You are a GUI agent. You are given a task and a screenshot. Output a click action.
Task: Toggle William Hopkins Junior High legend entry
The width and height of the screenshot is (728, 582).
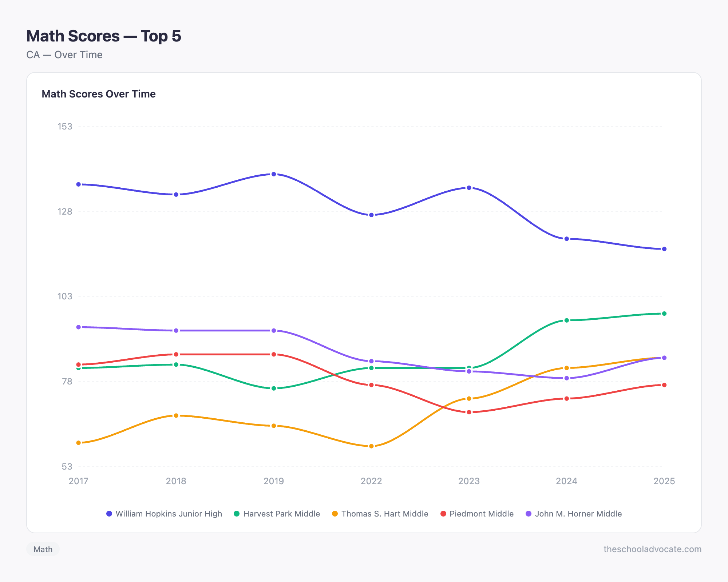click(164, 514)
